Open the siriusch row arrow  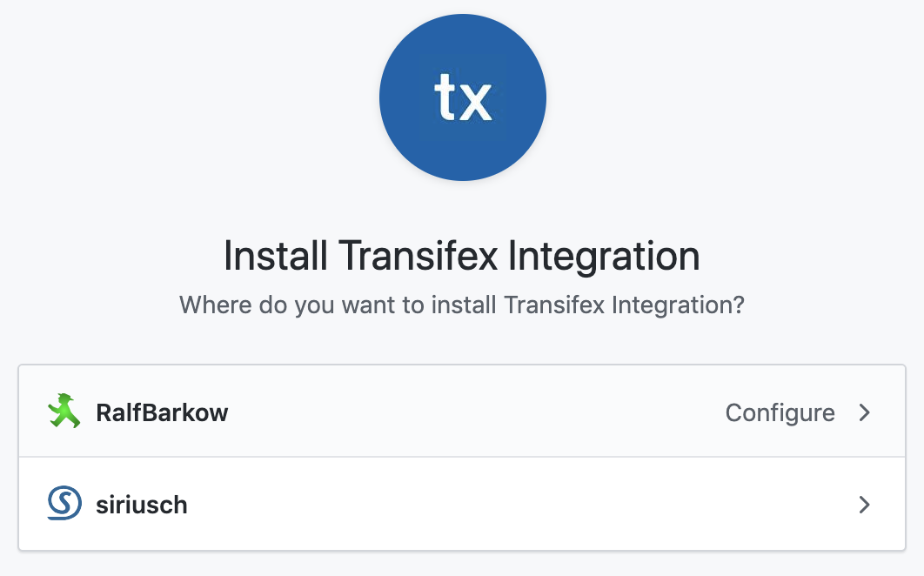(x=864, y=505)
